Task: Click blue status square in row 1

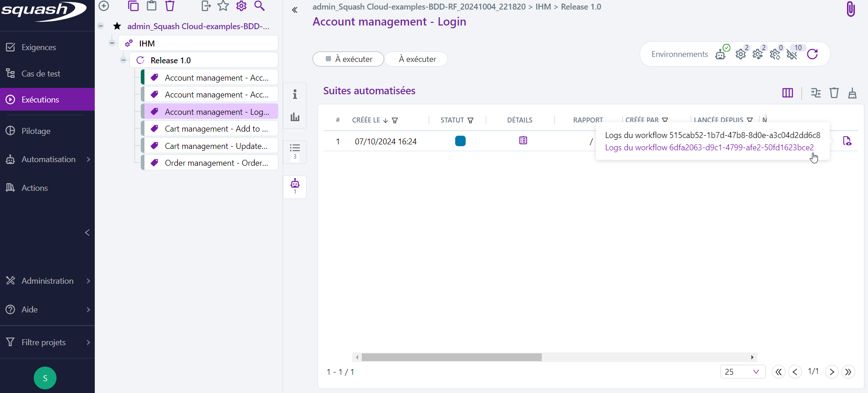Action: tap(460, 141)
